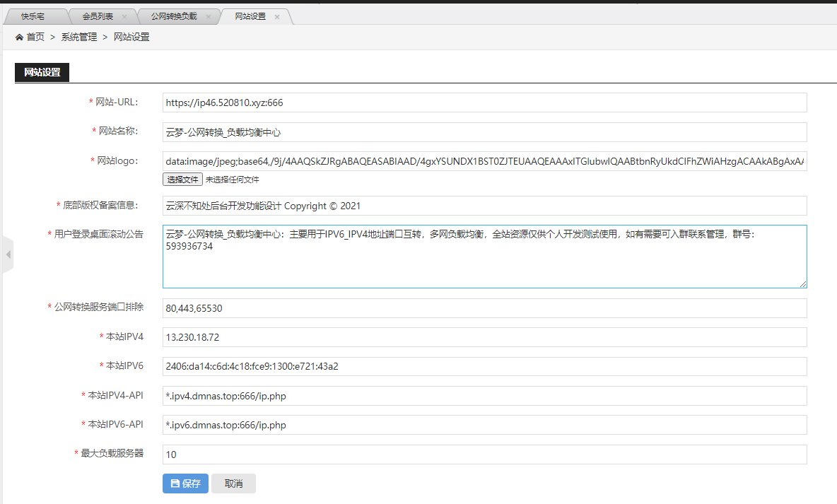Viewport: 837px width, 504px height.
Task: Close the 网站设置 tab
Action: point(277,16)
